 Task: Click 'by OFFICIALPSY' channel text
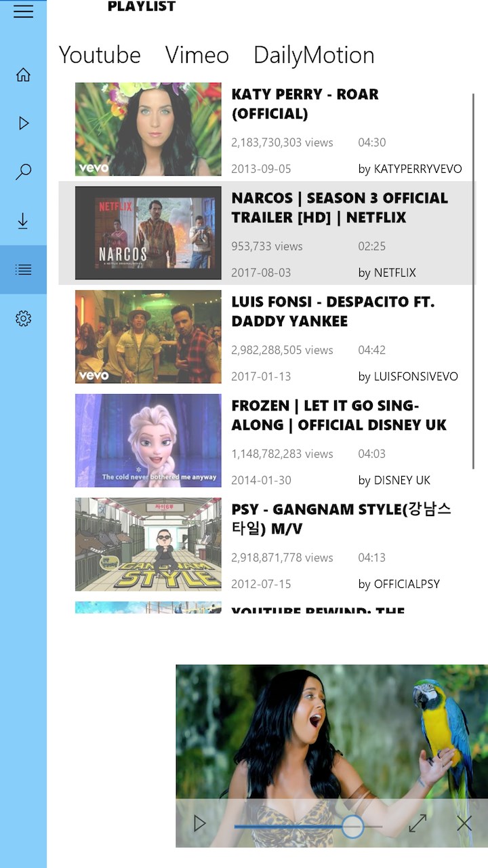coord(399,584)
